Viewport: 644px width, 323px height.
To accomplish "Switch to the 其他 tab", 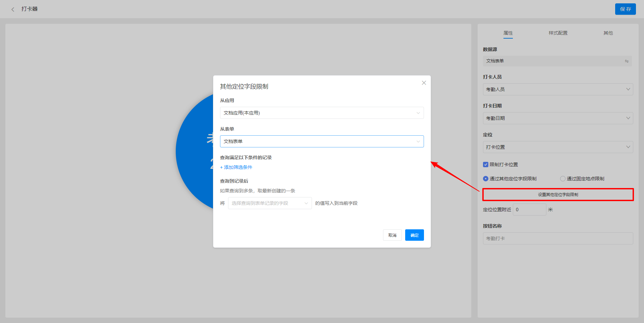I will point(608,33).
